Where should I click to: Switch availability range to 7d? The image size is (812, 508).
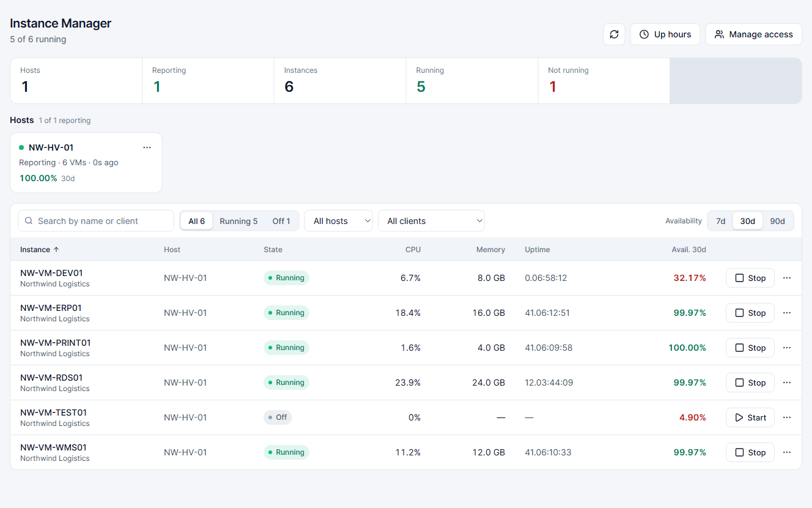[721, 221]
